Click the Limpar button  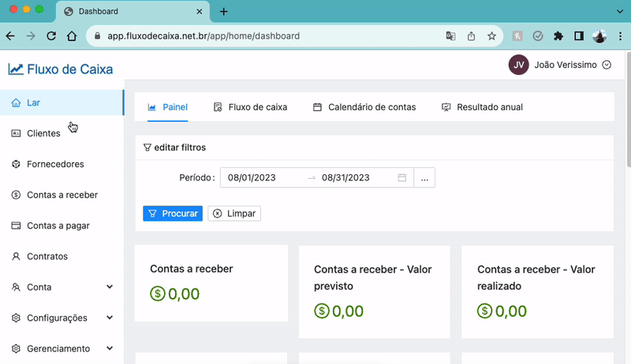click(234, 214)
